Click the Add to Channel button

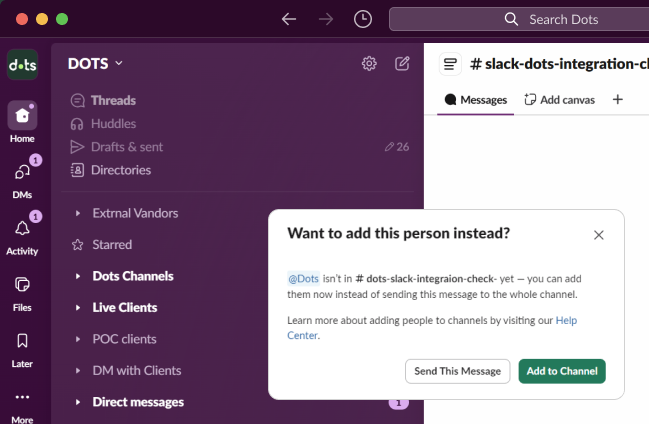(561, 371)
